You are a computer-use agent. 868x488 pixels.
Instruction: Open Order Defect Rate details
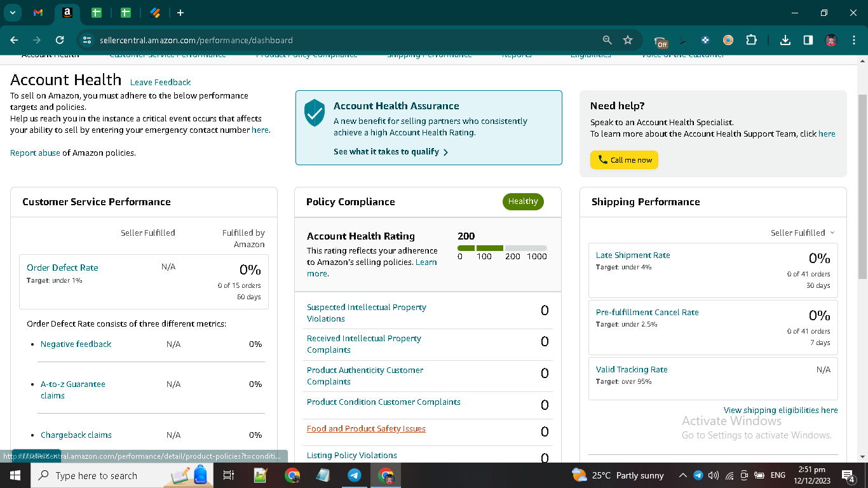point(62,268)
